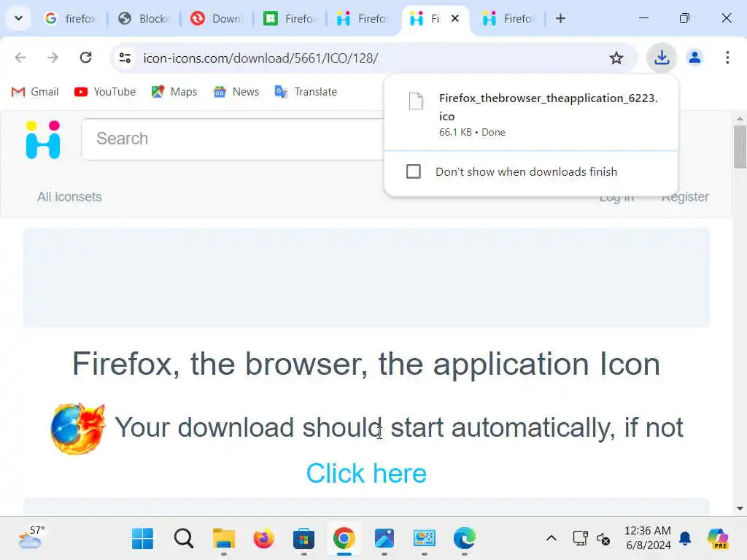Screen dimensions: 747x560
Task: Launch Firefox from the taskbar
Action: tap(263, 539)
